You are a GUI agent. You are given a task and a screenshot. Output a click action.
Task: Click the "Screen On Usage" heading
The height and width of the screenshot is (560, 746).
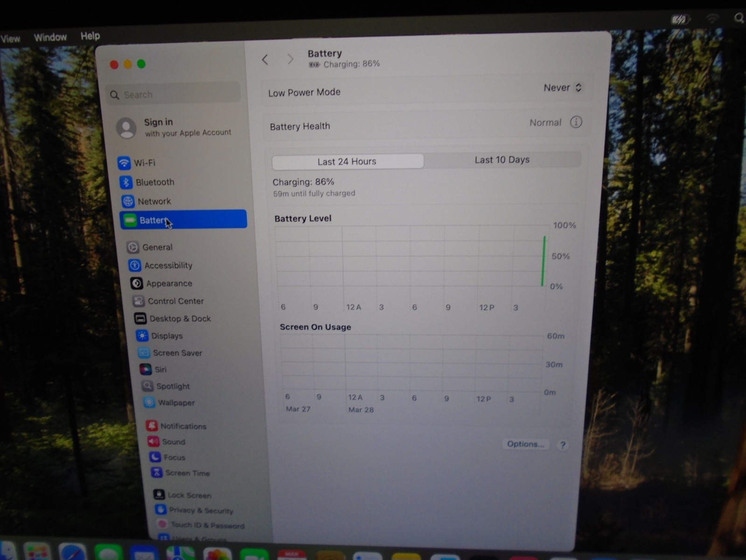coord(315,327)
